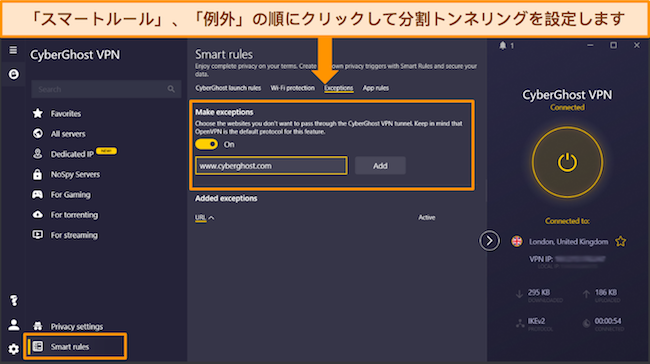This screenshot has width=650, height=364.
Task: Add London to favorites star
Action: coord(621,241)
